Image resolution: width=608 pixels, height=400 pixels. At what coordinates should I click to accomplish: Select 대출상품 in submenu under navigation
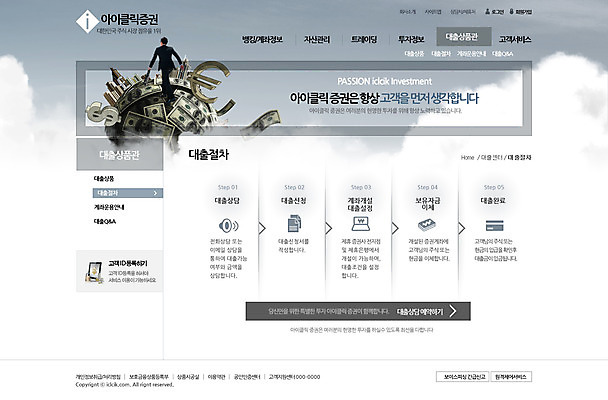point(414,54)
